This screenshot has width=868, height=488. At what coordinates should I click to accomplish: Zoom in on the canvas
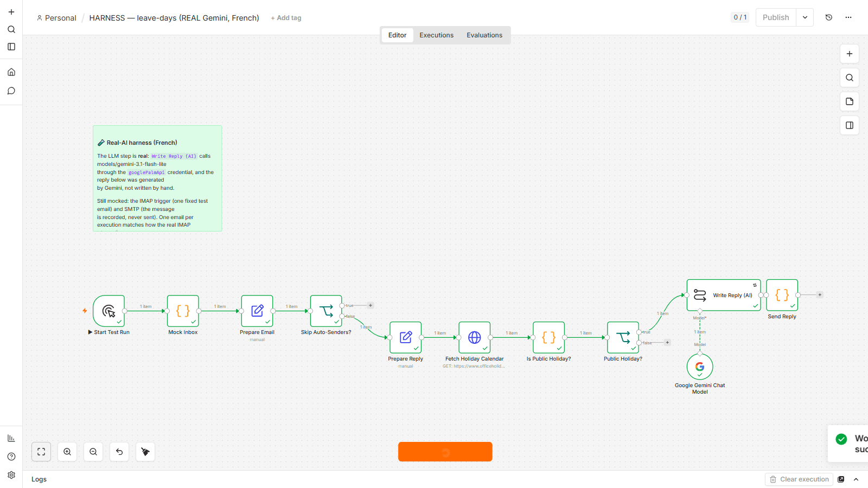point(67,452)
